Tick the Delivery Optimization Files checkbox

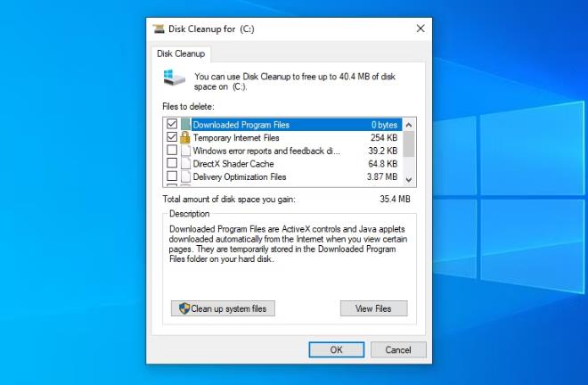tap(172, 176)
